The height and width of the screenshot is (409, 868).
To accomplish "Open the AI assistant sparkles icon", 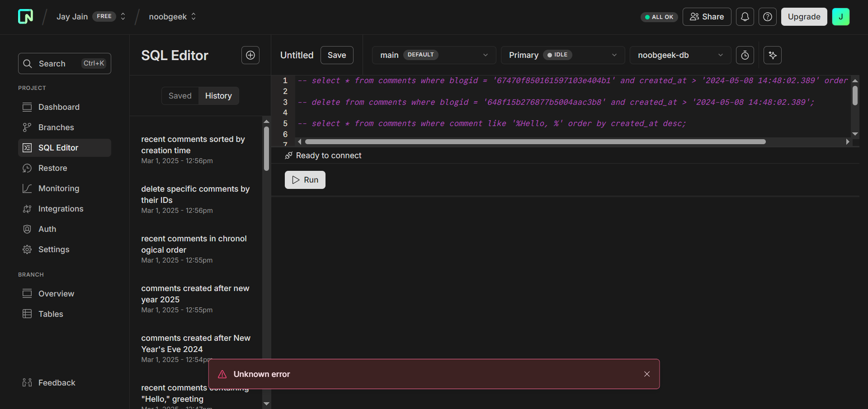I will [772, 55].
